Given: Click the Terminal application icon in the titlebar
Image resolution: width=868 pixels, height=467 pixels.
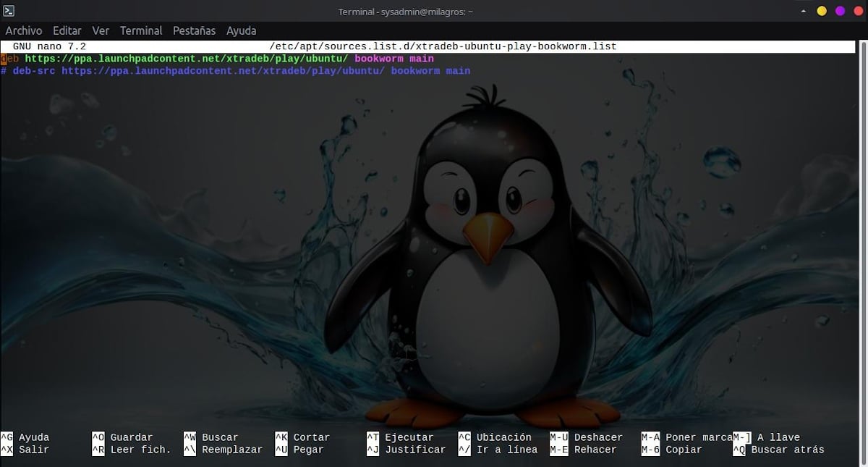Looking at the screenshot, I should coord(10,10).
